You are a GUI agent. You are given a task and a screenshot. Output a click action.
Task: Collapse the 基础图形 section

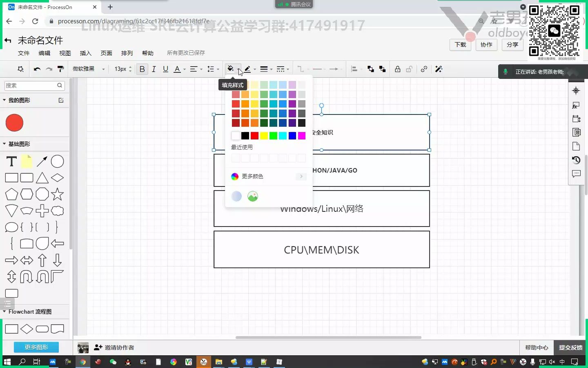point(4,144)
